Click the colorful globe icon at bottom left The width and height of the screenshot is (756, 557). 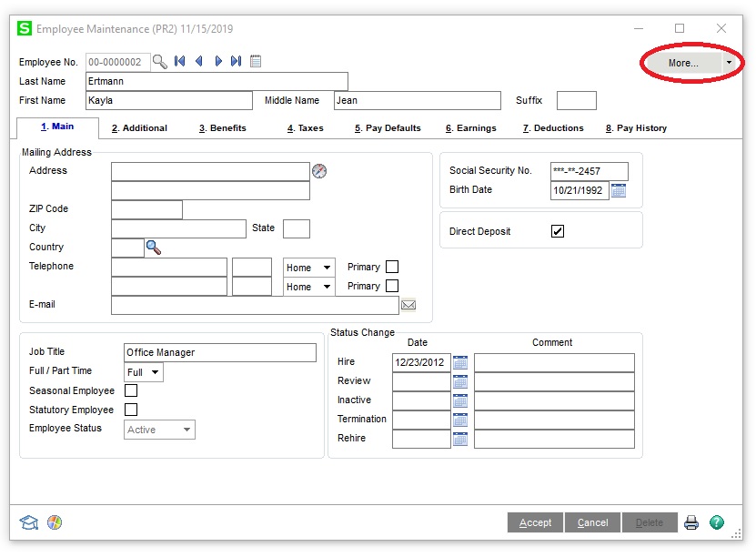pos(55,522)
